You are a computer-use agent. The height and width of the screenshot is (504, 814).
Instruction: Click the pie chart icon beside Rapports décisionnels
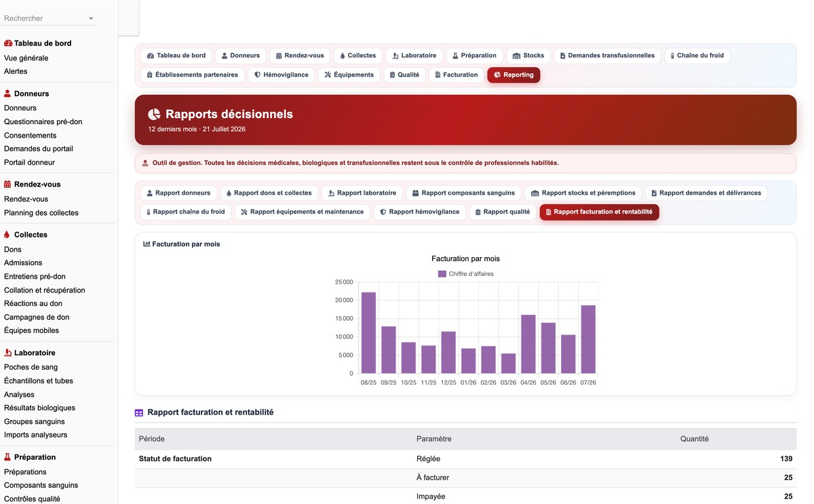pos(155,115)
